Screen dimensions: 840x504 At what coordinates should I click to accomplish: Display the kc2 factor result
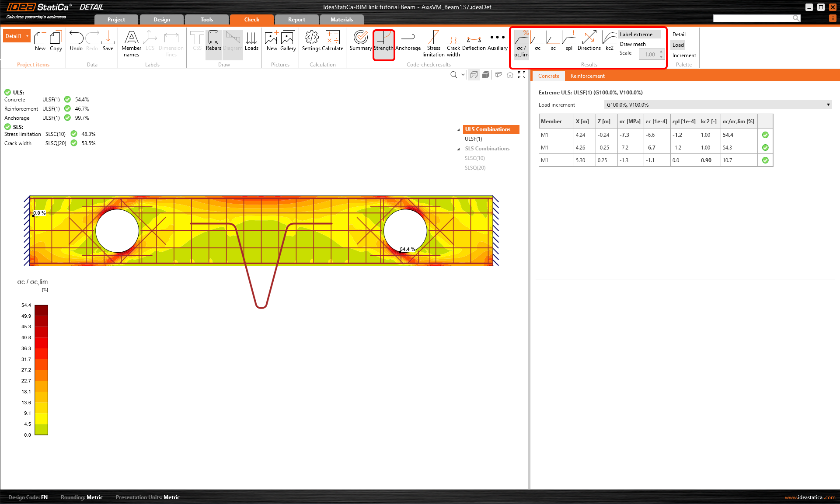(609, 41)
